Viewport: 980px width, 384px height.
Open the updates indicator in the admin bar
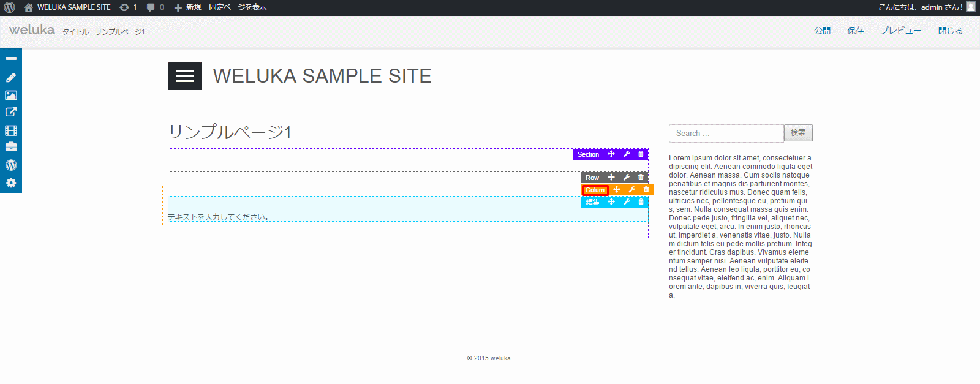click(128, 7)
